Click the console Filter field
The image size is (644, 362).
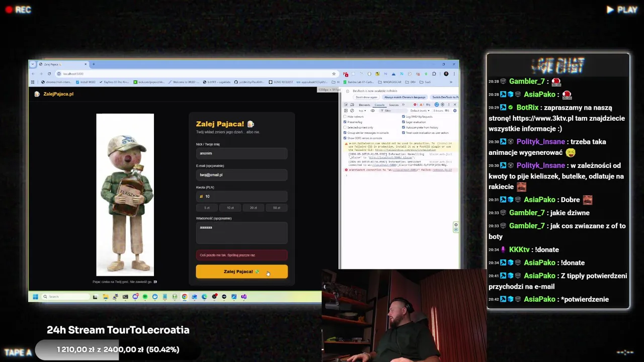[393, 111]
